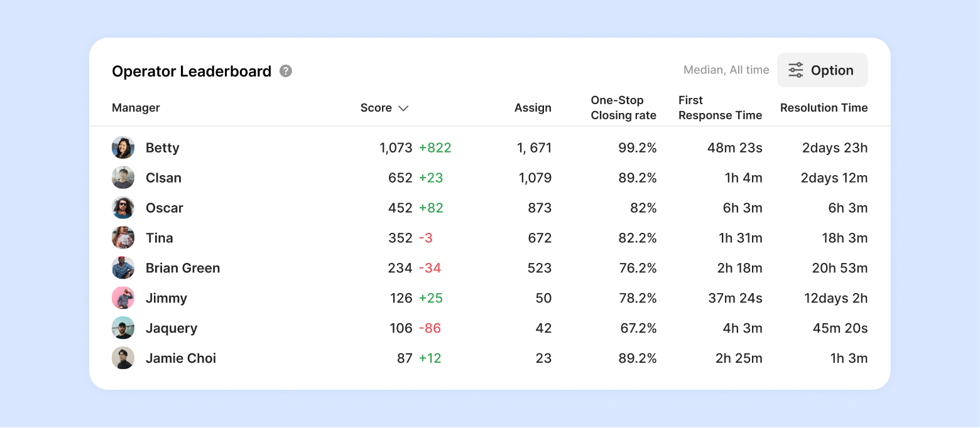This screenshot has height=428, width=980.
Task: Select the First Response Time header
Action: coord(720,108)
